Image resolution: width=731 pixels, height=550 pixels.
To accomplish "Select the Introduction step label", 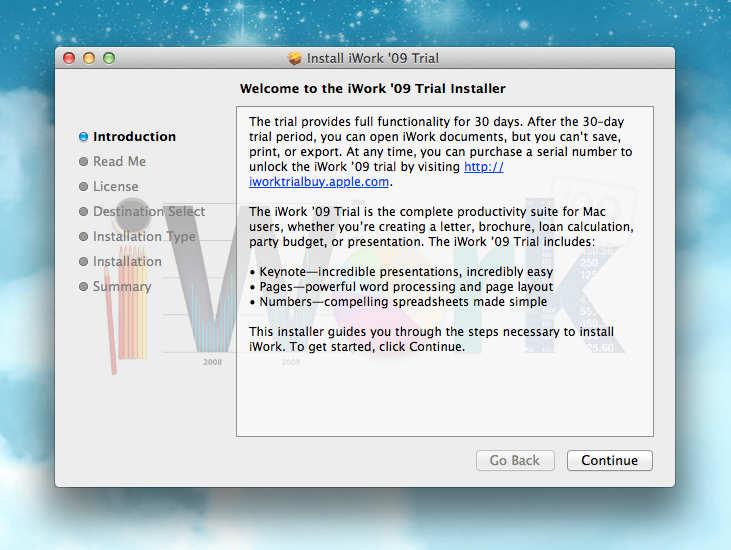I will [x=134, y=137].
